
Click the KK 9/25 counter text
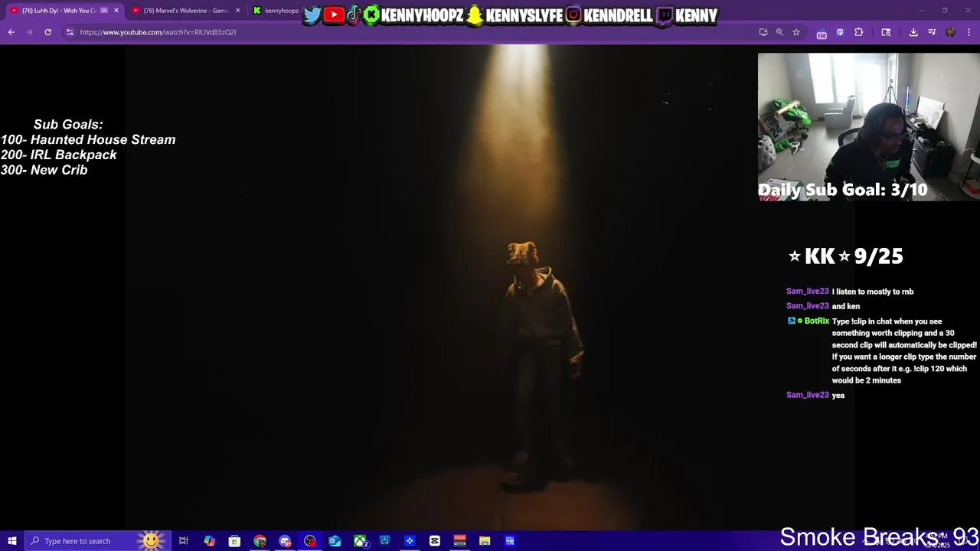[x=845, y=256]
